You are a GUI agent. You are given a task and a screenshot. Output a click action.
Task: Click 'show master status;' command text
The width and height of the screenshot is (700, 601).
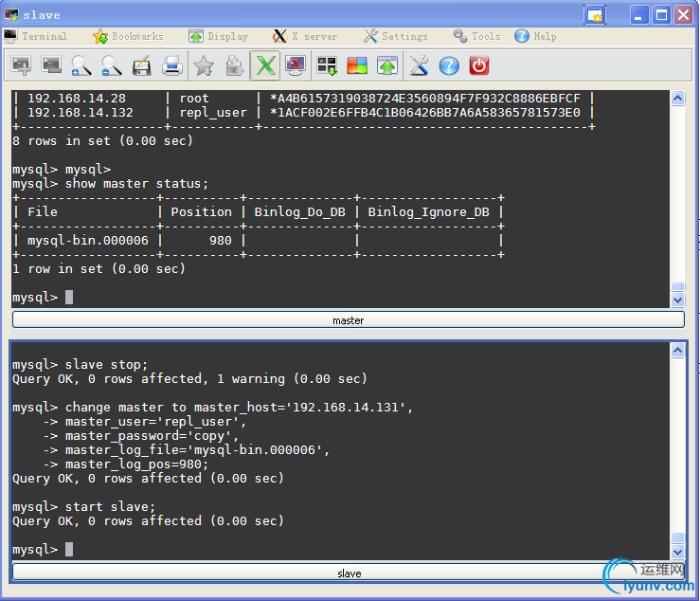click(x=136, y=184)
